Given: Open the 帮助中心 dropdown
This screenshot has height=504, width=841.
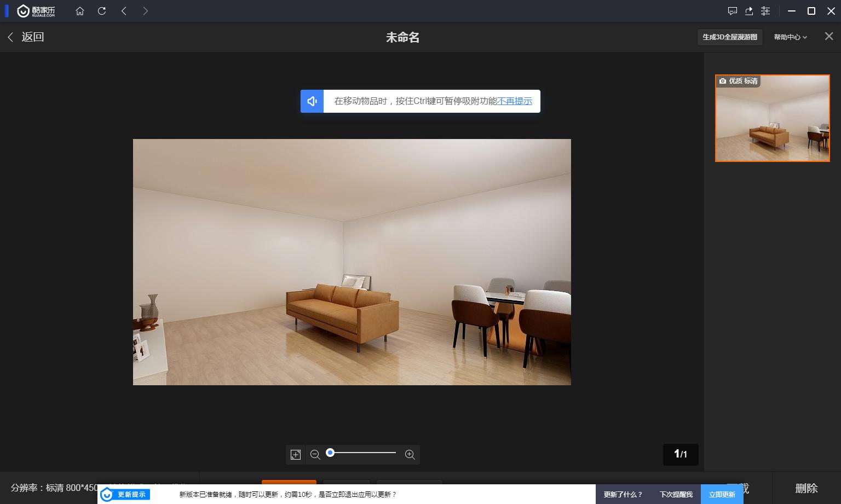Looking at the screenshot, I should pyautogui.click(x=790, y=37).
